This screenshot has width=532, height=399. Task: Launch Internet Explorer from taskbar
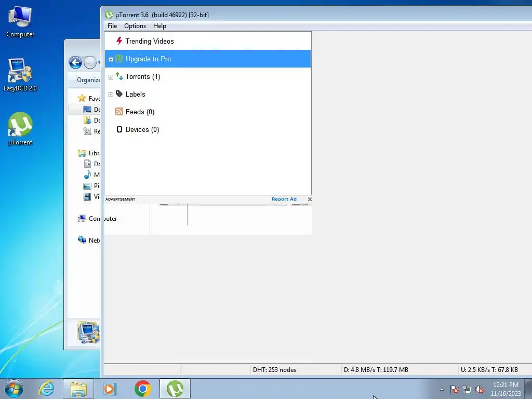[46, 389]
